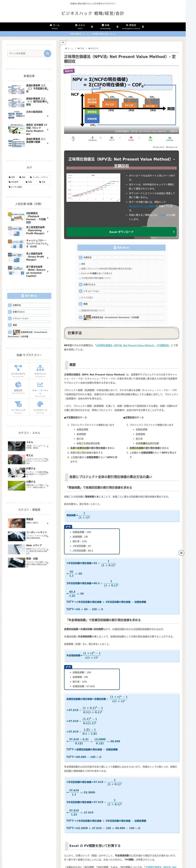
Task: Open the 知識 navigation menu item
Action: (105, 27)
